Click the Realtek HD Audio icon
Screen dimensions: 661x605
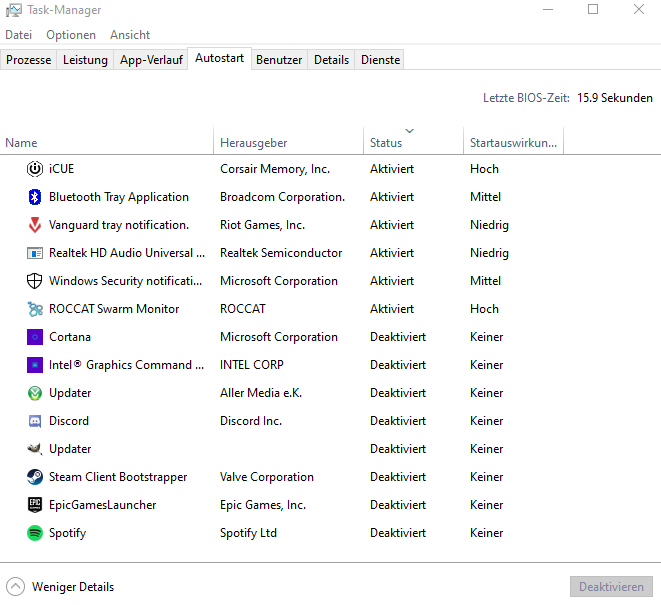pos(35,253)
